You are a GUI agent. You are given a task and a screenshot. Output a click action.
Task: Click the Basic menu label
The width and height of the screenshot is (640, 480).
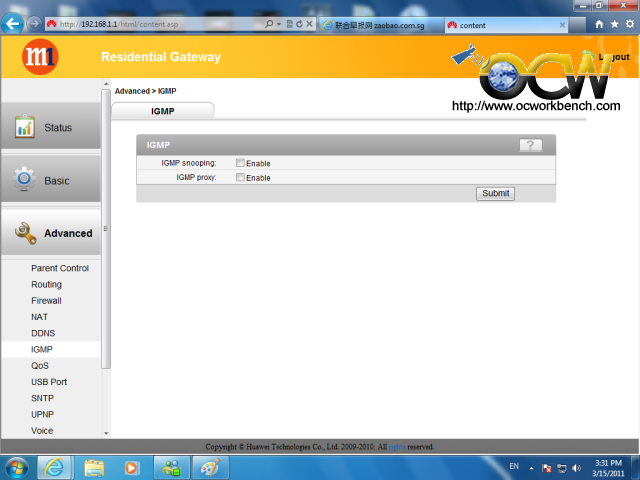57,181
